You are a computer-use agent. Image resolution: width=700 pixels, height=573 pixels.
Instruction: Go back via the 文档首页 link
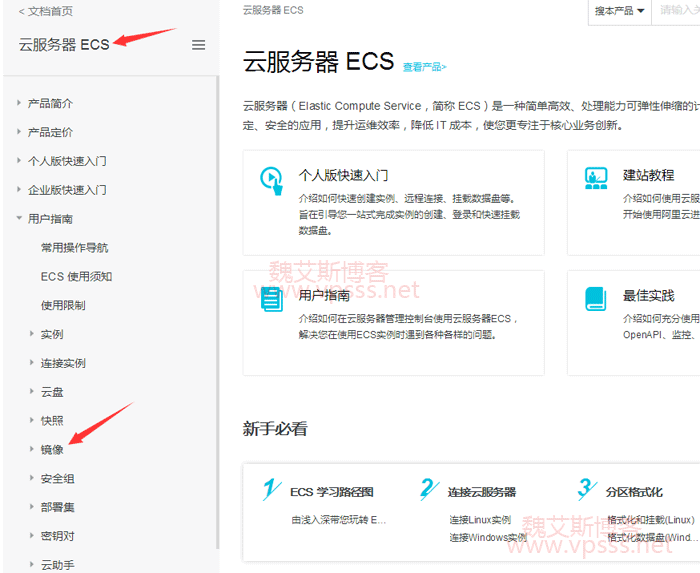tap(45, 11)
